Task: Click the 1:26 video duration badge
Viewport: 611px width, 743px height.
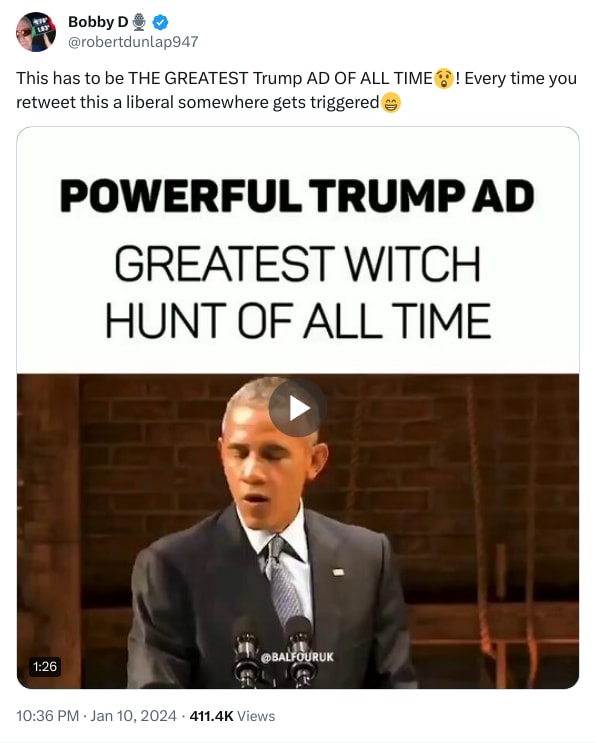Action: coord(45,666)
